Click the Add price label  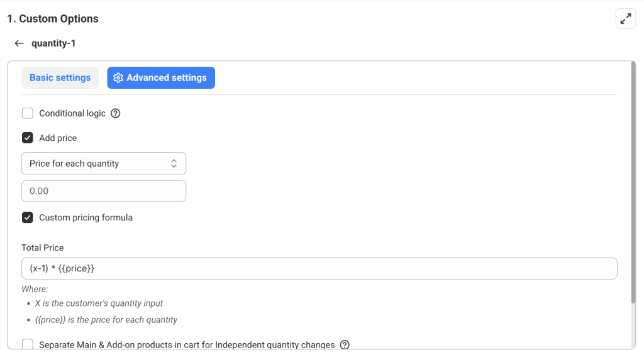pos(58,138)
